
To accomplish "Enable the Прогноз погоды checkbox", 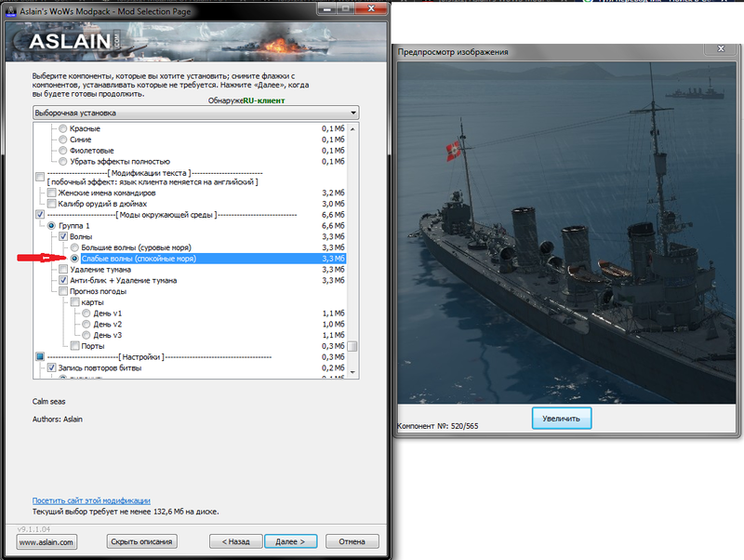I will point(63,291).
